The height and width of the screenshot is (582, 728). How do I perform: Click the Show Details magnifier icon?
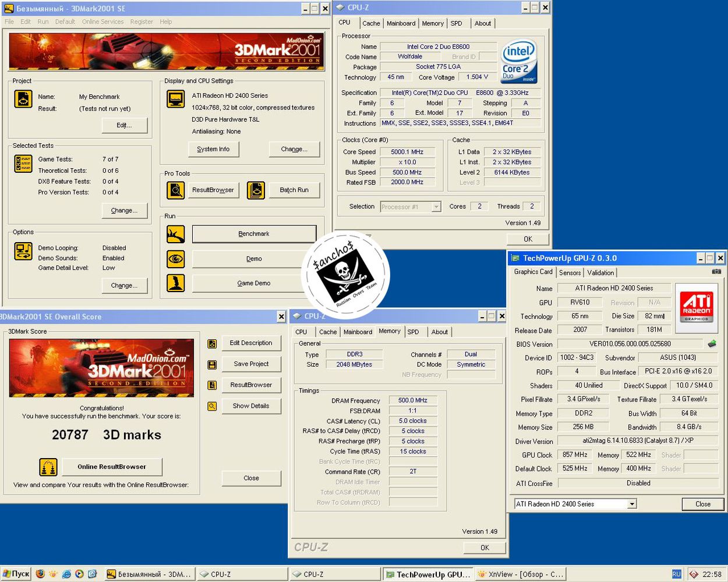click(212, 406)
